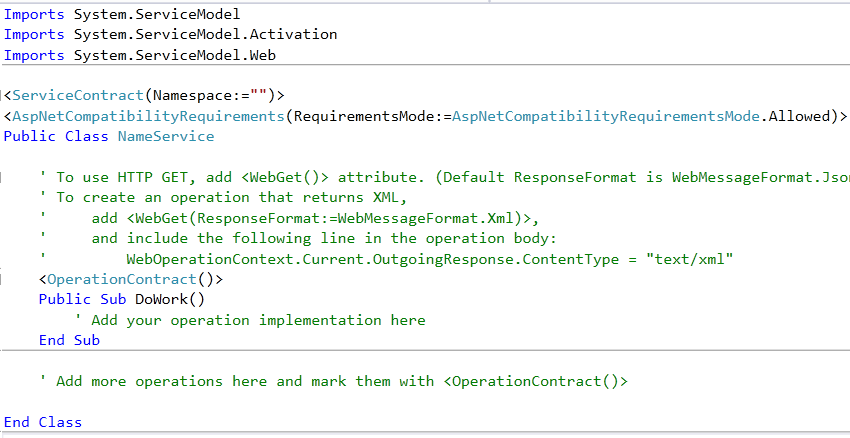Click the 'Add more operations here' comment
Image resolution: width=850 pixels, height=438 pixels.
pyautogui.click(x=334, y=381)
